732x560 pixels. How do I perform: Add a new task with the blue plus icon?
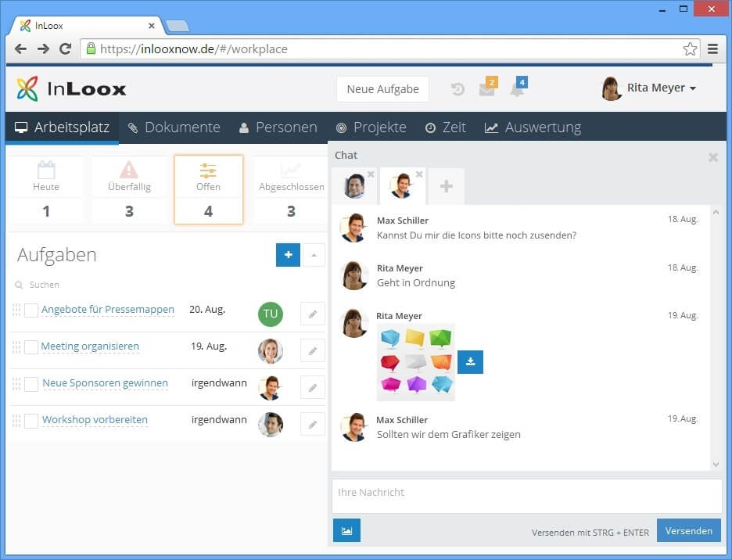(288, 255)
